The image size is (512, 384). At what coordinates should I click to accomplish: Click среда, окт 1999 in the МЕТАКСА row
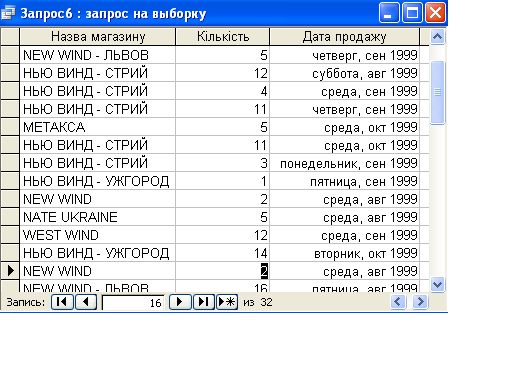pyautogui.click(x=345, y=127)
